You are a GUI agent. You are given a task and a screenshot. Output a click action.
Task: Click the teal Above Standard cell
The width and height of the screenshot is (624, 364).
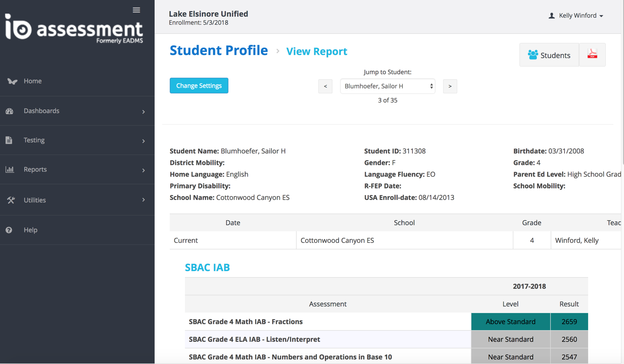510,322
